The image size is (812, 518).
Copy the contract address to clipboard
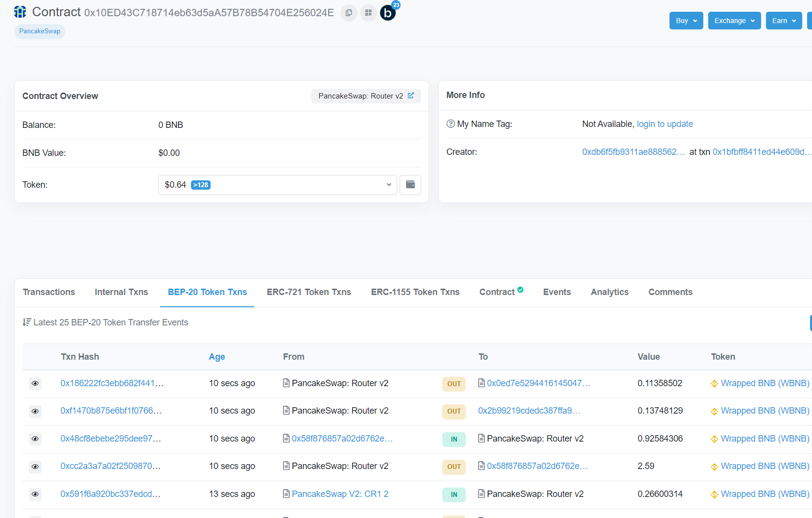[349, 13]
